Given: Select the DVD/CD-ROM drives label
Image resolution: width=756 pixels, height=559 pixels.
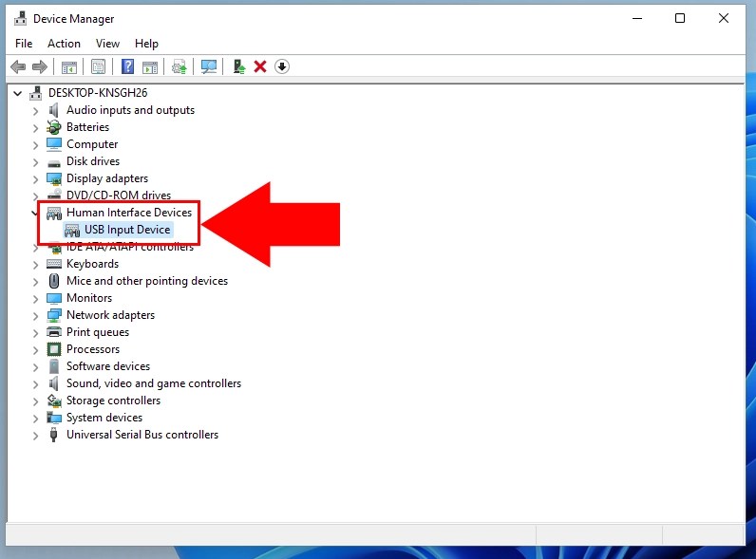Looking at the screenshot, I should [119, 196].
